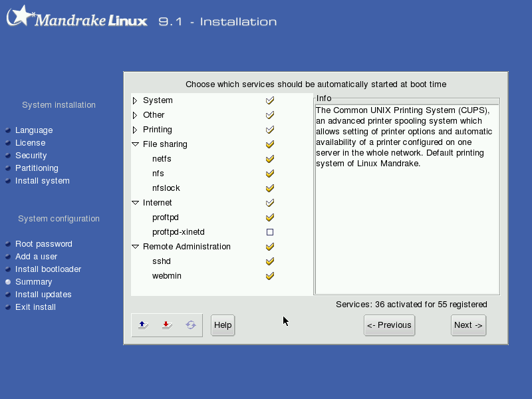Collapse the File sharing group
The image size is (532, 399).
136,144
